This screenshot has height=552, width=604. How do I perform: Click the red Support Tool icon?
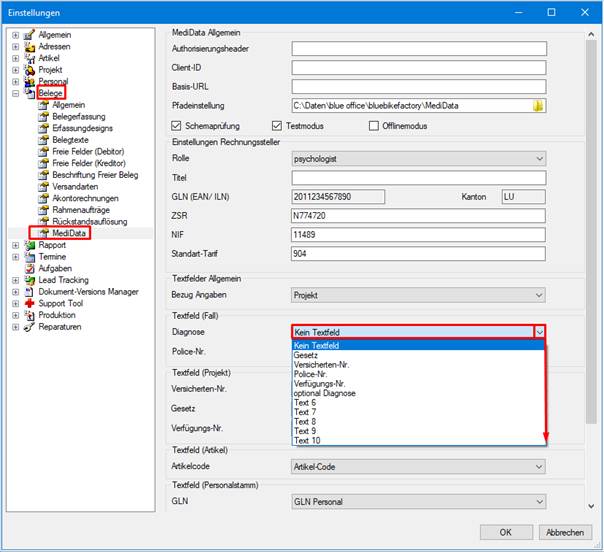[29, 304]
